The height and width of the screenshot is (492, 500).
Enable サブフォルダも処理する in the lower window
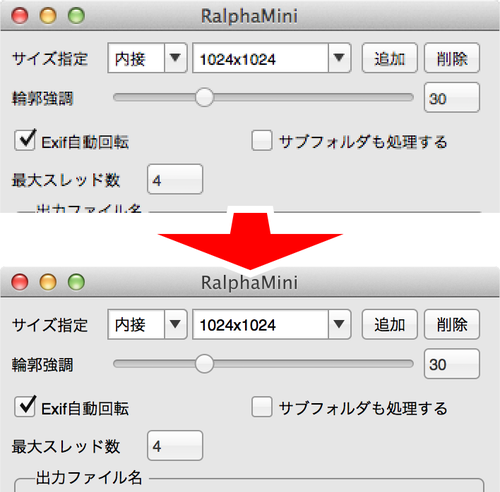point(262,407)
